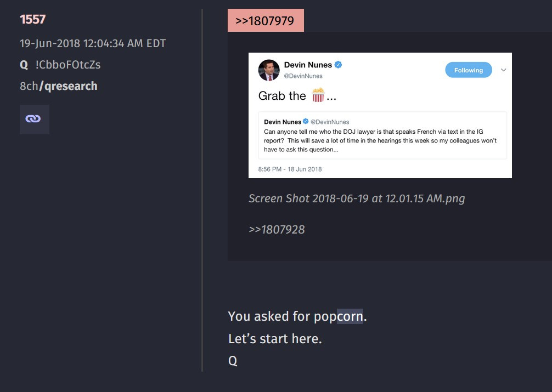Open the quoted tweet about the DOJ lawyer
This screenshot has width=552, height=392.
[380, 136]
